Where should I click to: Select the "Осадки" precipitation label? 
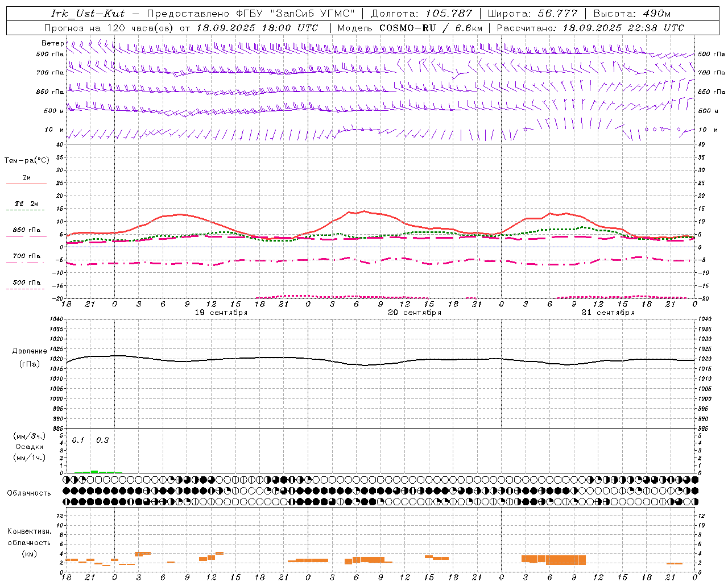30,447
